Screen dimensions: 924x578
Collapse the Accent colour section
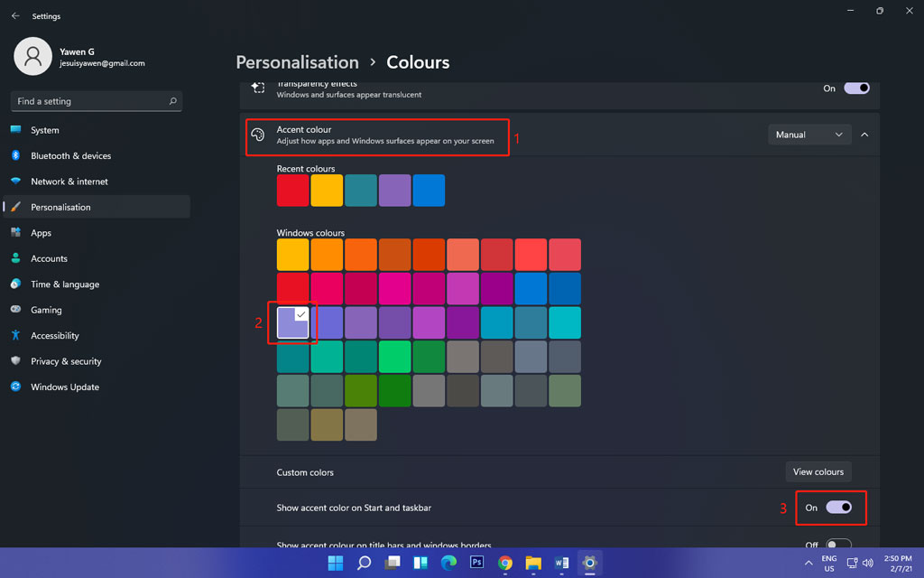(x=864, y=134)
